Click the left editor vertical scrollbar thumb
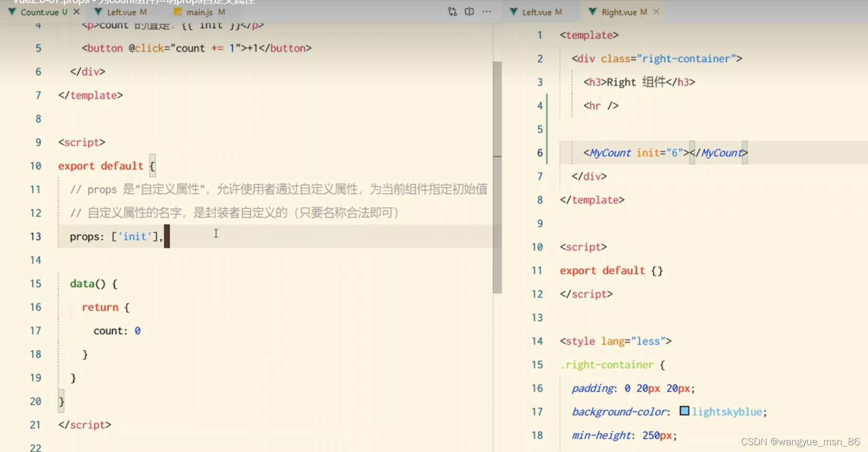This screenshot has width=868, height=452. [497, 177]
